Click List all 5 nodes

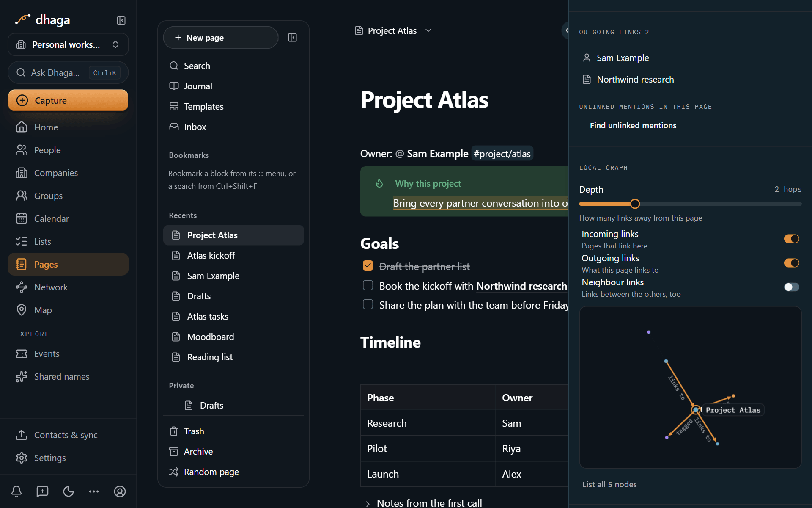coord(609,484)
